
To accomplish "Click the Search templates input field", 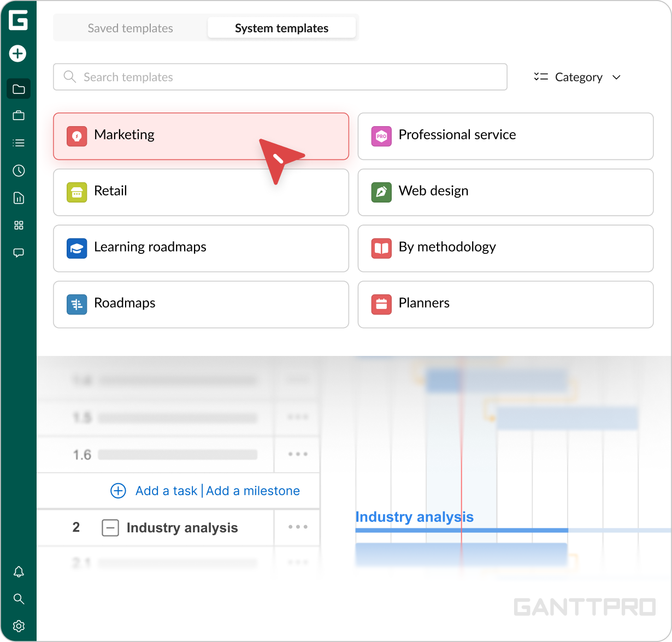I will click(x=280, y=77).
